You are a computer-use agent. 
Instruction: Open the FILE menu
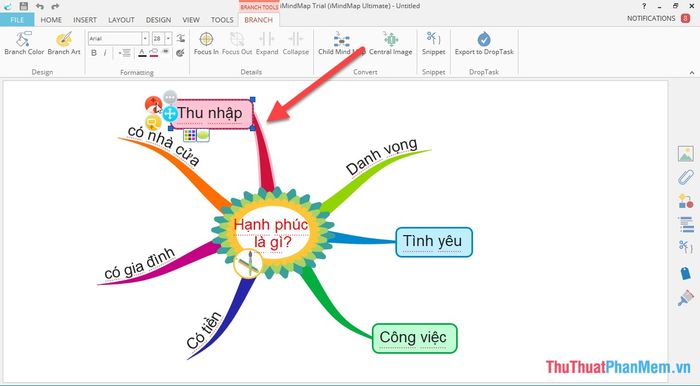(17, 20)
